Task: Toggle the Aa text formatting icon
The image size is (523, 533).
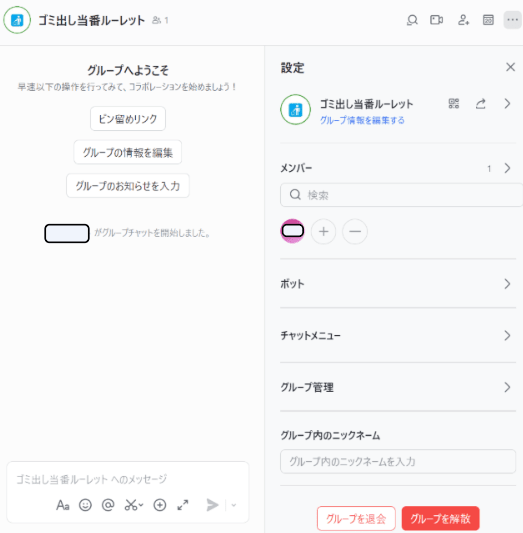Action: [63, 505]
